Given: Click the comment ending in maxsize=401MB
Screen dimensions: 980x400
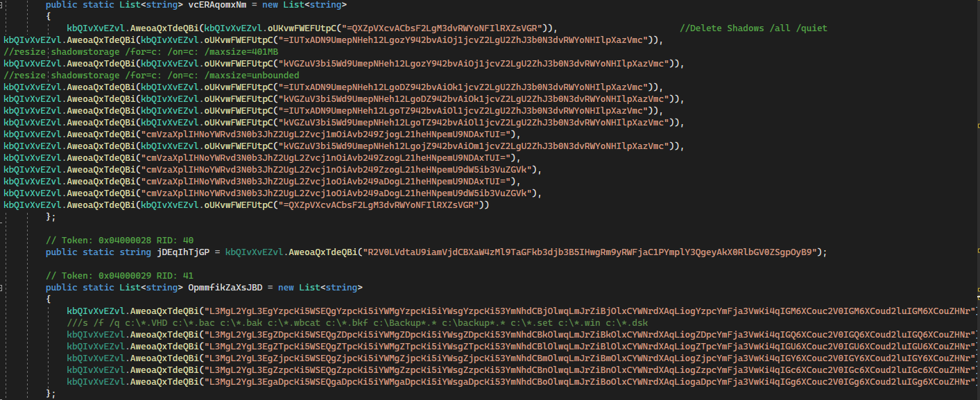Looking at the screenshot, I should coord(141,52).
